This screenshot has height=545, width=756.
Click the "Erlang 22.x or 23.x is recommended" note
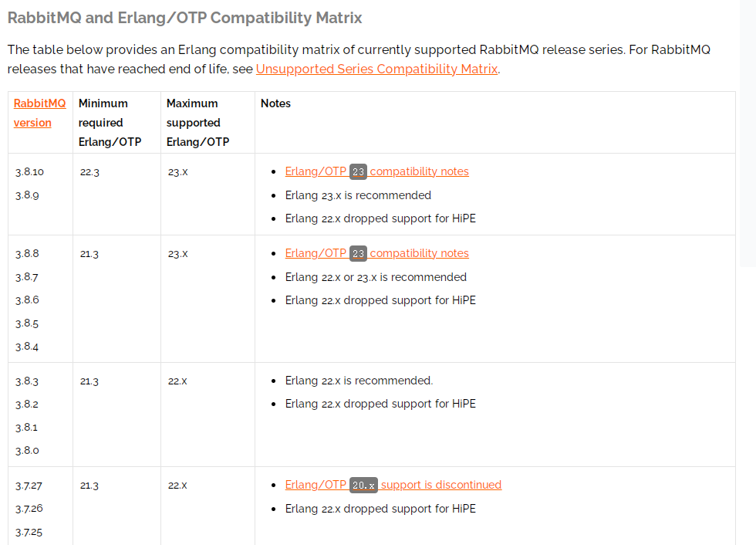coord(376,276)
